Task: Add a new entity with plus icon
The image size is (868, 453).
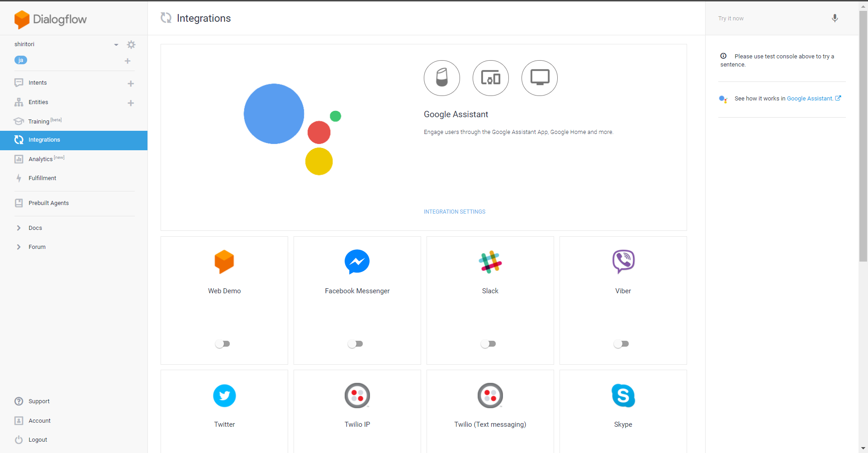Action: tap(131, 103)
